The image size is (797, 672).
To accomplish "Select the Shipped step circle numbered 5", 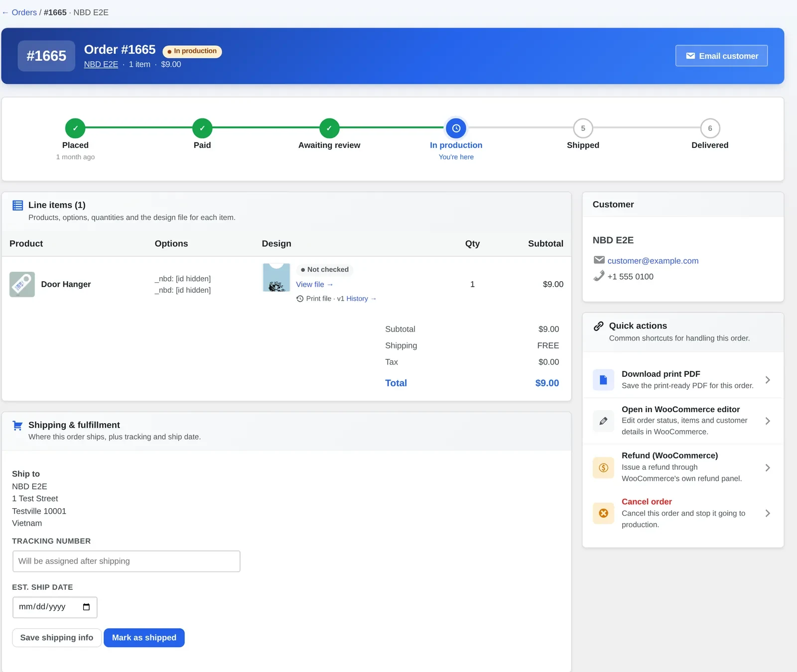I will point(583,128).
